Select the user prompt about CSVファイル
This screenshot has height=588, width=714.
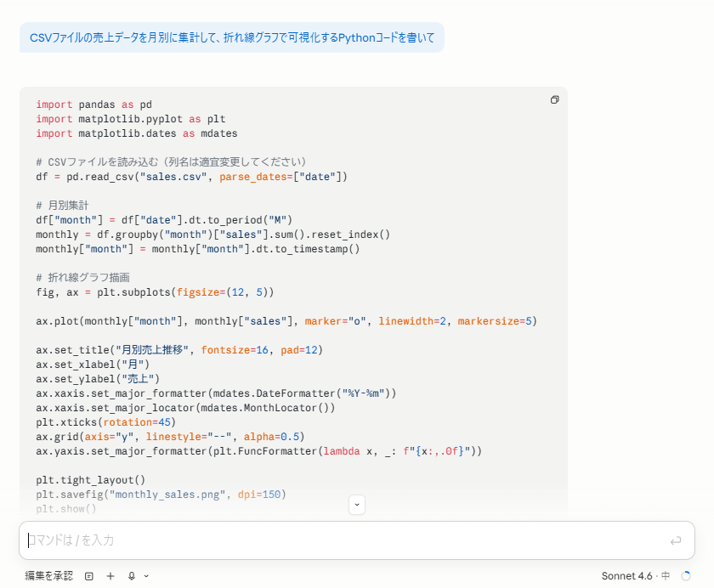tap(231, 38)
